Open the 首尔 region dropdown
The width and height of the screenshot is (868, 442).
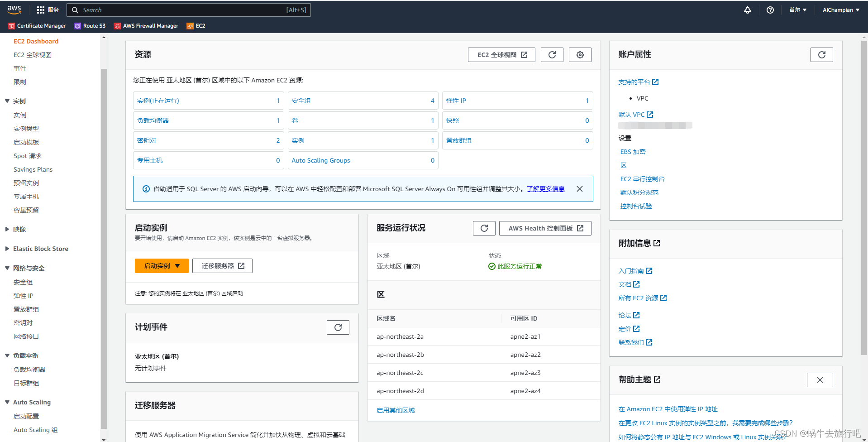[797, 10]
